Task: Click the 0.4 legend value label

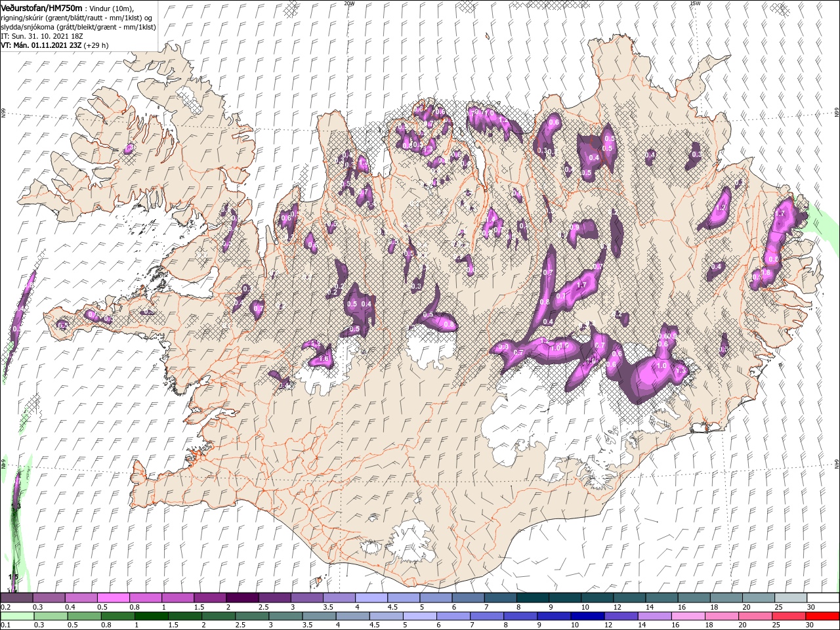Action: 70,607
